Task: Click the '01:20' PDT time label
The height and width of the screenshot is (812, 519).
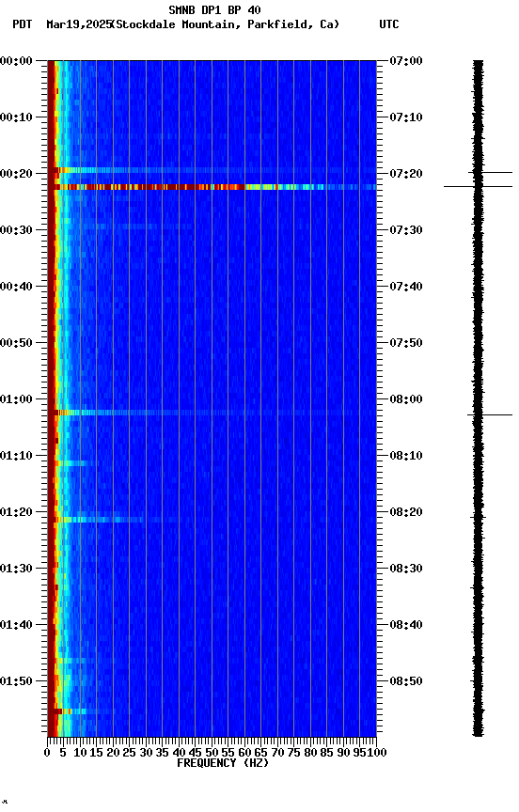Action: click(16, 512)
